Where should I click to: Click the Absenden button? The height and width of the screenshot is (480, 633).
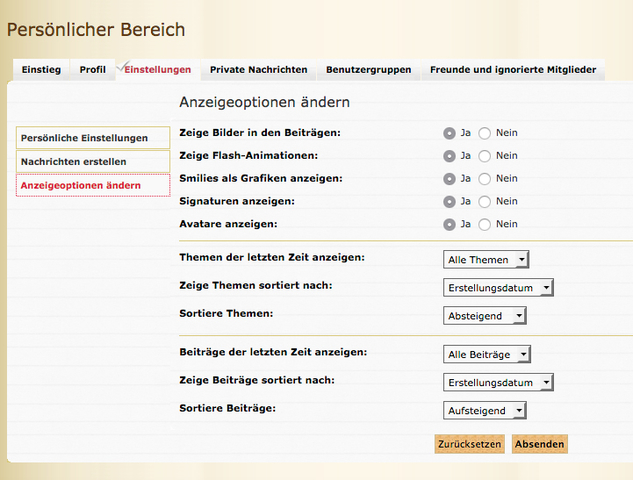540,444
